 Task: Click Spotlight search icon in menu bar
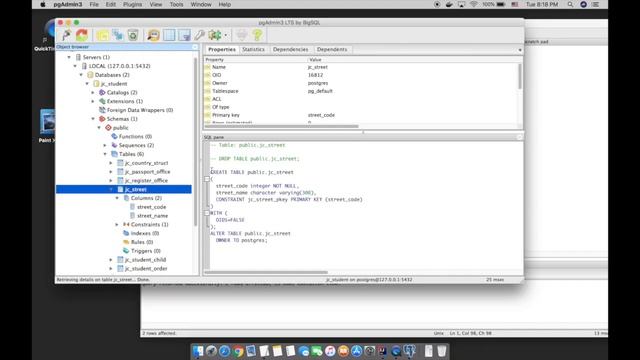point(570,4)
